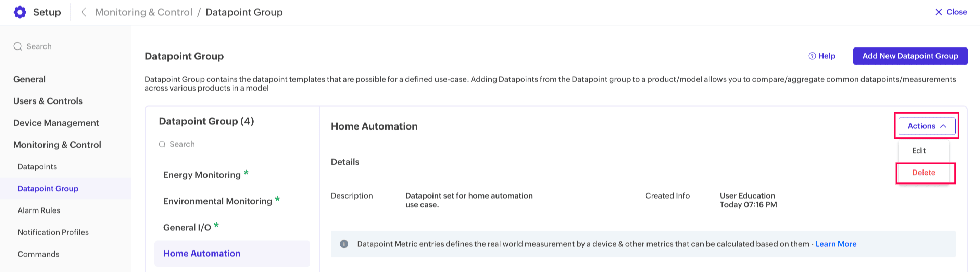Collapse the Actions dropdown
Image resolution: width=980 pixels, height=272 pixels.
(926, 126)
